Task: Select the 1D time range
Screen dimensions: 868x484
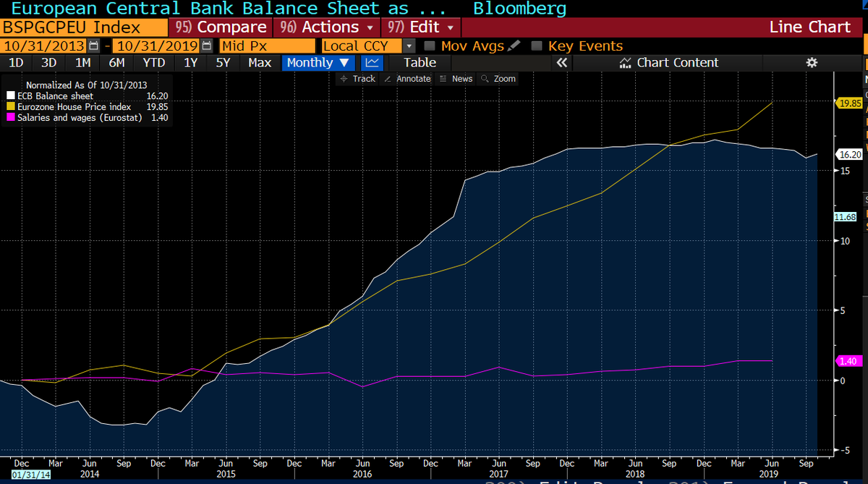Action: tap(15, 63)
